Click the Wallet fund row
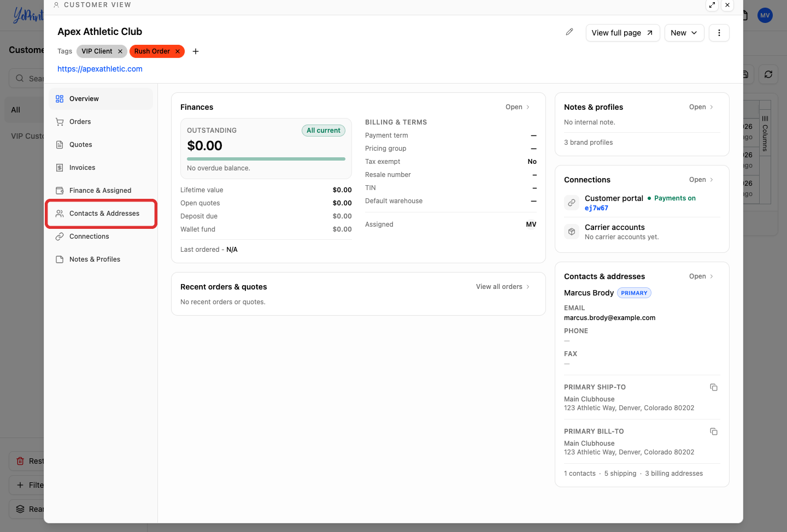This screenshot has width=787, height=532. click(266, 229)
